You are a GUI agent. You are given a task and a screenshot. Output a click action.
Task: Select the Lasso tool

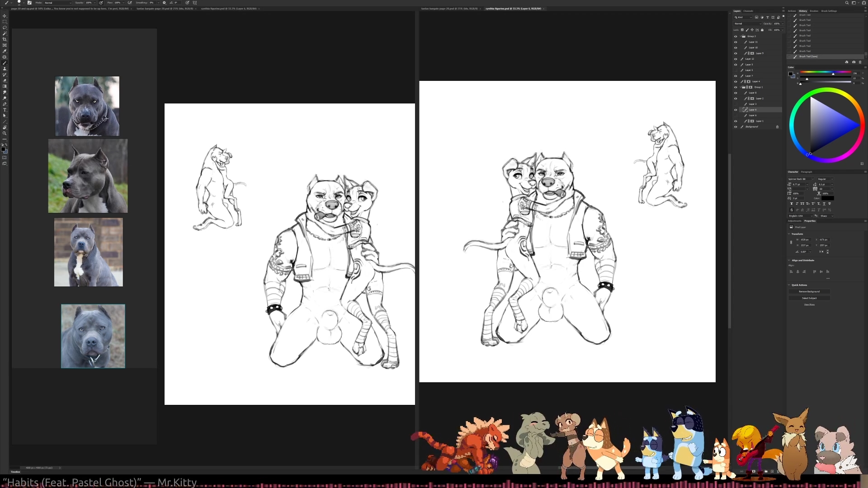click(x=5, y=28)
